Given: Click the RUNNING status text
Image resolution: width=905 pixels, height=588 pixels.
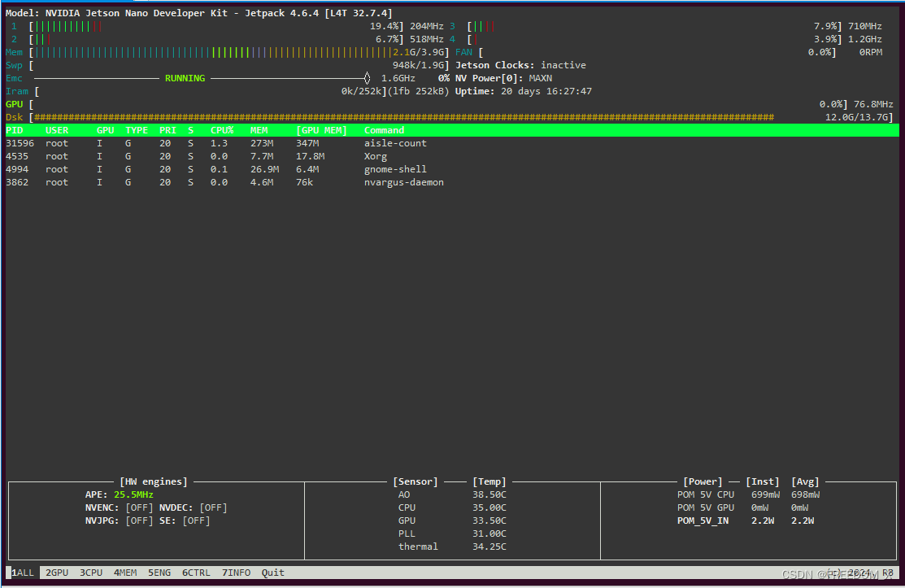Looking at the screenshot, I should click(185, 78).
